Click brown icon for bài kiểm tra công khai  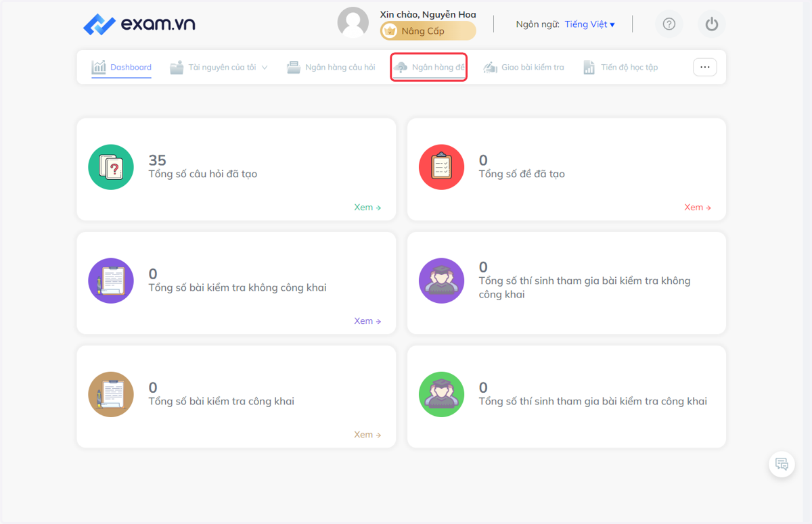[x=111, y=394]
